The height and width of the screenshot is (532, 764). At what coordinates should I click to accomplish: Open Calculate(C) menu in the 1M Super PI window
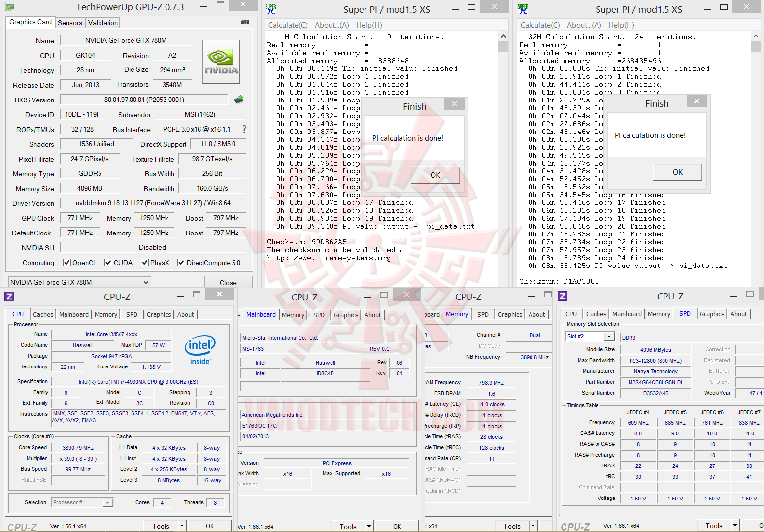[288, 25]
